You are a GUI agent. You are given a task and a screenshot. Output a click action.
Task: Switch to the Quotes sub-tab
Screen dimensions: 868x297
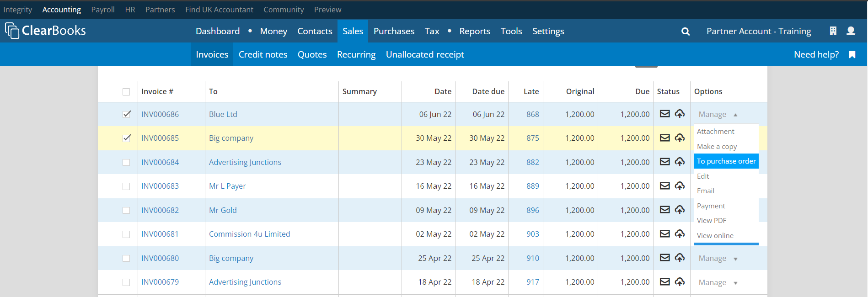click(x=312, y=54)
